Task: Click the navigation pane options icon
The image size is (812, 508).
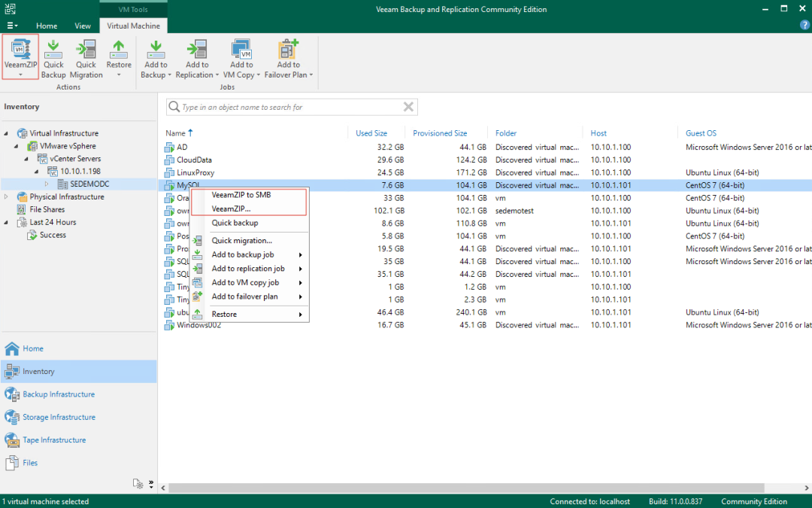Action: pyautogui.click(x=138, y=484)
